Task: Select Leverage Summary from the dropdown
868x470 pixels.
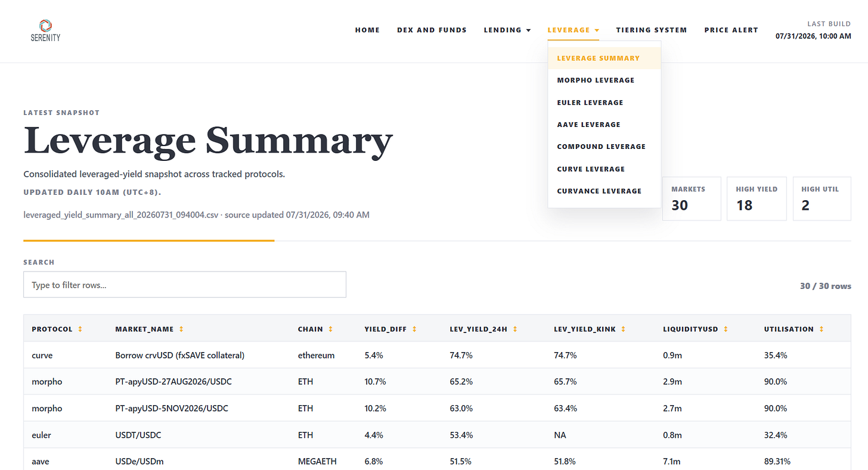Action: pos(604,58)
